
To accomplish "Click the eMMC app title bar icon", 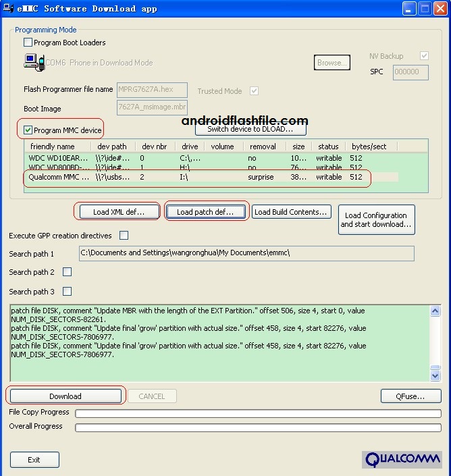I will pos(8,8).
